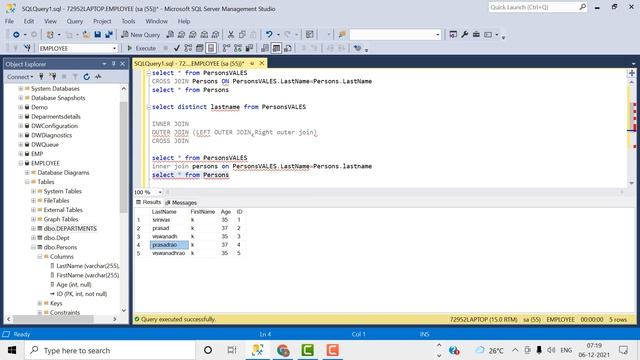Screen dimensions: 640x360
Task: Click the Database Engine Query icon
Action: pos(170,35)
